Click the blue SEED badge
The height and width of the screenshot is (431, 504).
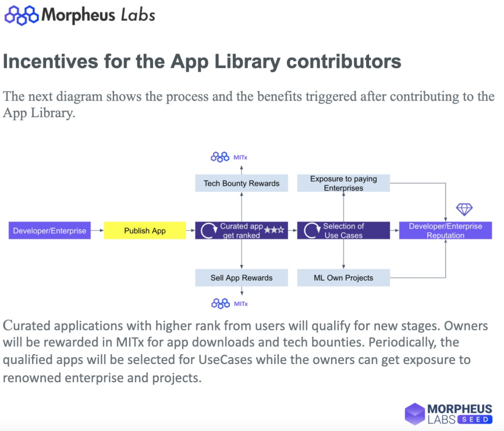click(475, 419)
